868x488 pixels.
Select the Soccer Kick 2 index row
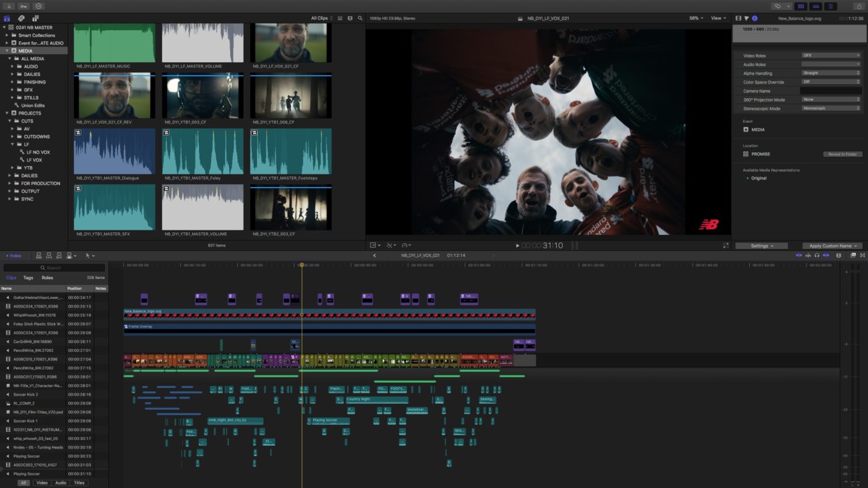[53, 395]
